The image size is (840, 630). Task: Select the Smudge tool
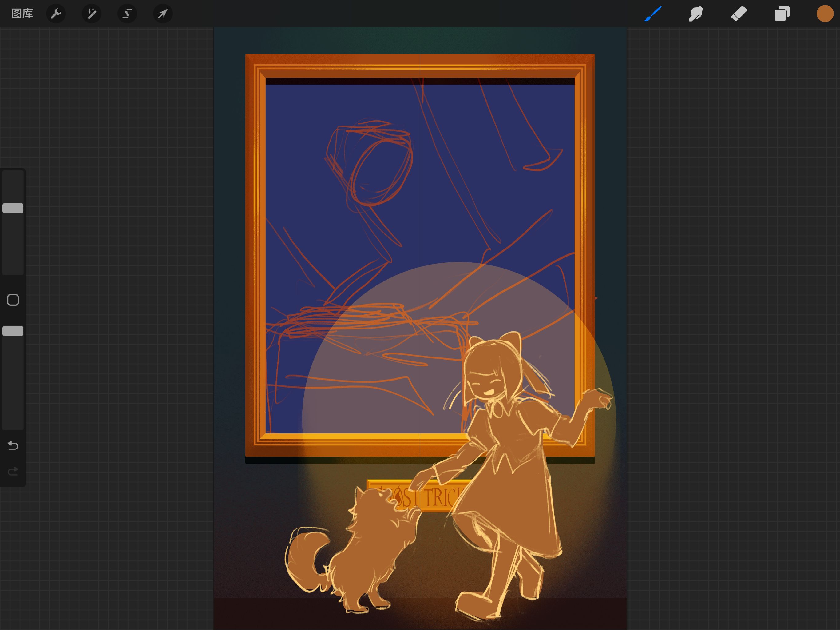pos(696,14)
